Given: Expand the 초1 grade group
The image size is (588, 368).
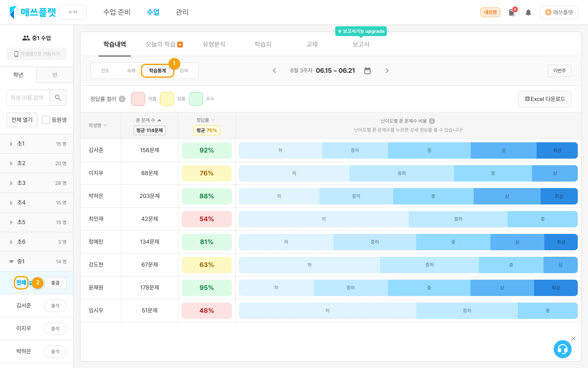Looking at the screenshot, I should (x=11, y=144).
